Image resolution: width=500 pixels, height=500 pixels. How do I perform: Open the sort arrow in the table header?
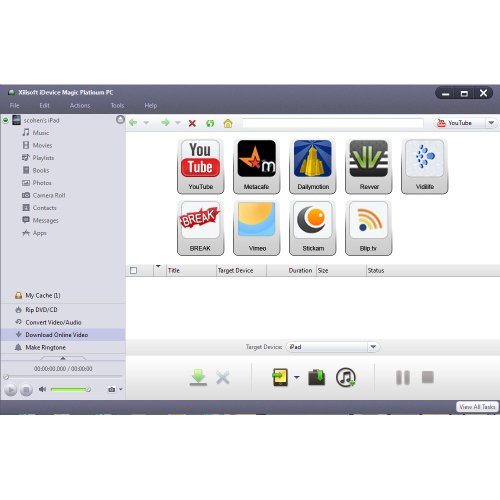coord(158,266)
